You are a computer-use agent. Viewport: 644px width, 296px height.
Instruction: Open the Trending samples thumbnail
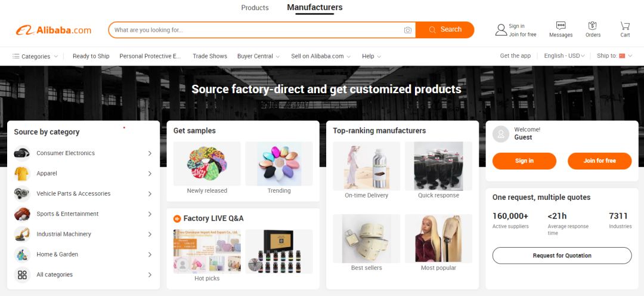click(x=279, y=164)
